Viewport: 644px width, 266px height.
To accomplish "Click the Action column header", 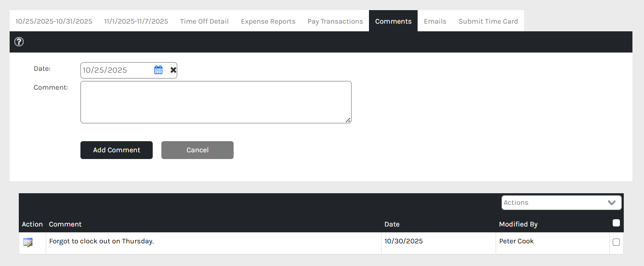I will click(32, 224).
